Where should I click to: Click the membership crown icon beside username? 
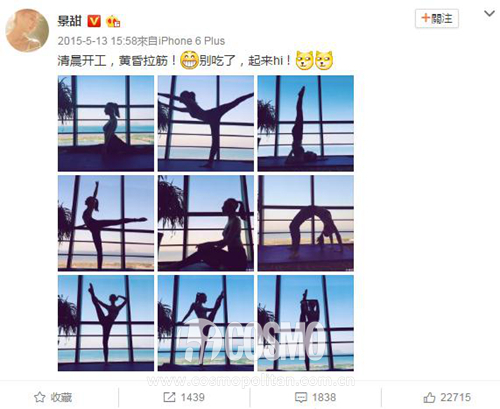pyautogui.click(x=113, y=22)
